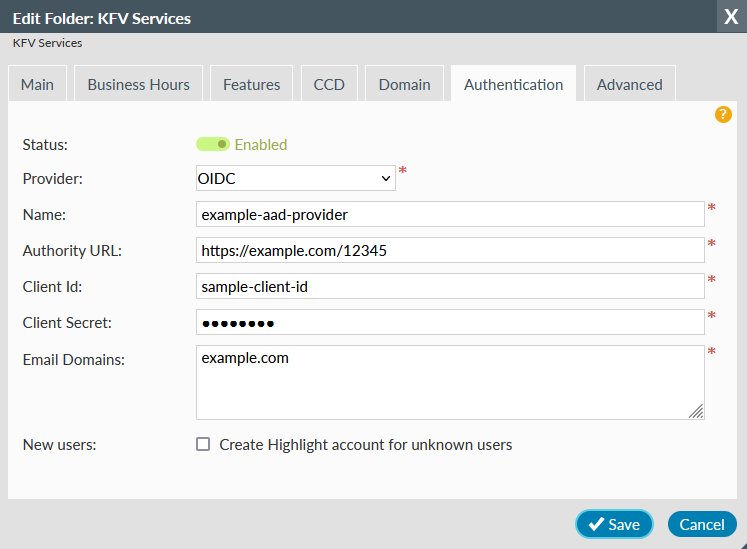Click the Client Secret: label
Screen dimensions: 747x549
pyautogui.click(x=67, y=323)
